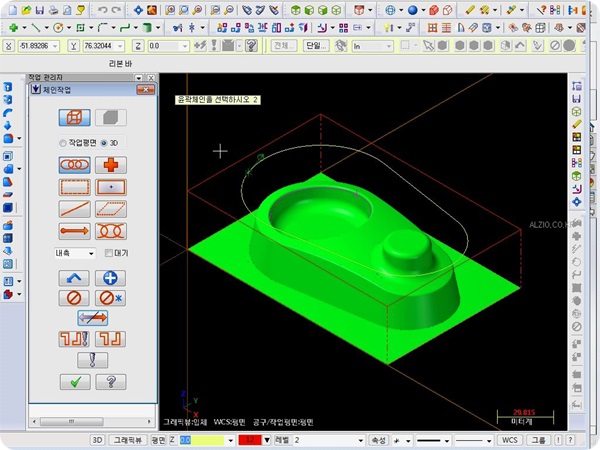This screenshot has height=450, width=600.
Task: Click the End chain blue plus button
Action: (x=110, y=278)
